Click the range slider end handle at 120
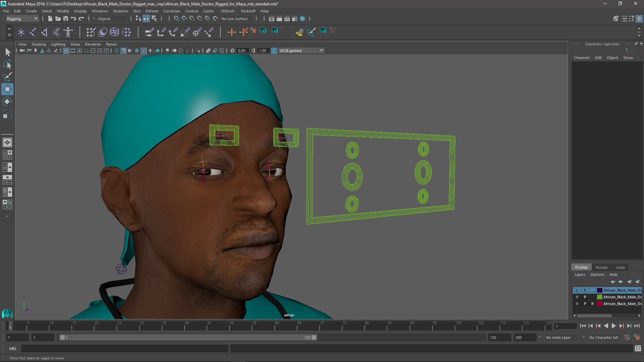644x362 pixels. (314, 338)
